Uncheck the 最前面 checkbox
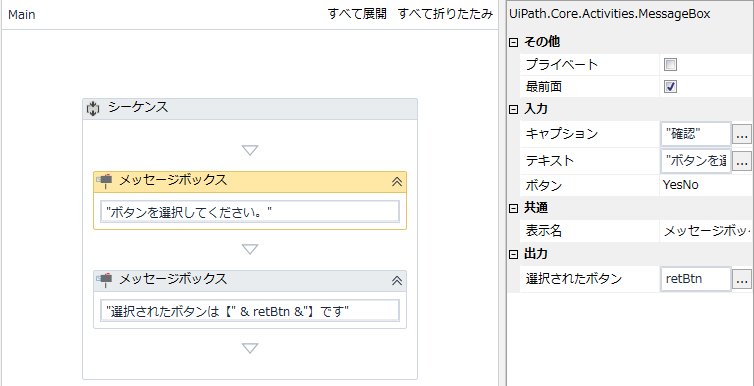The image size is (754, 386). (x=670, y=87)
